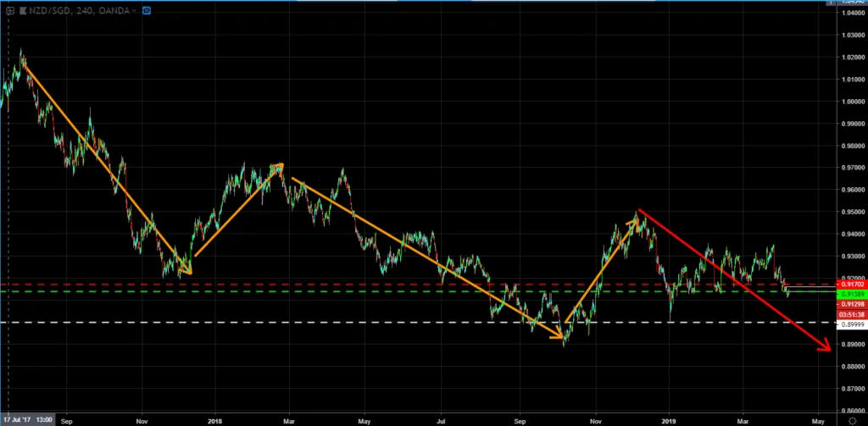Click the 17 Jul '17 13:00 date label
This screenshot has width=868, height=426.
pyautogui.click(x=27, y=420)
